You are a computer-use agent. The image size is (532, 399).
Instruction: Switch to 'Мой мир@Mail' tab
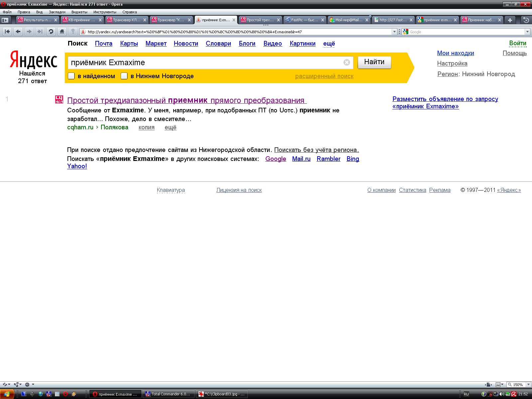(x=349, y=20)
